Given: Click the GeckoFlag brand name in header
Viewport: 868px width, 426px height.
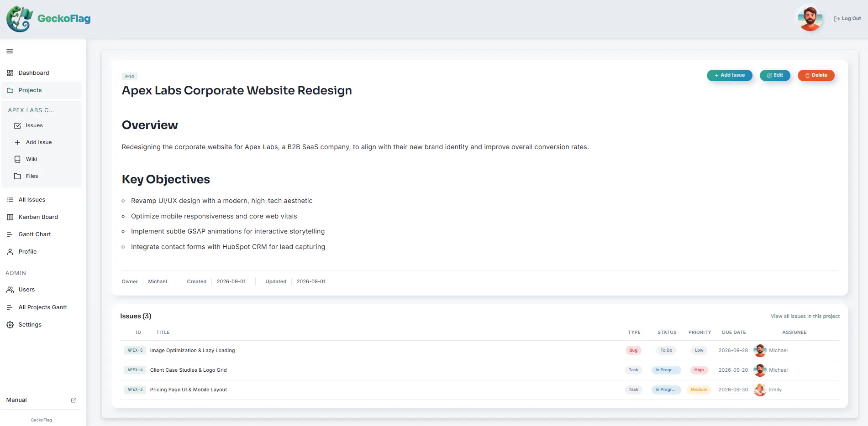Looking at the screenshot, I should coord(64,19).
